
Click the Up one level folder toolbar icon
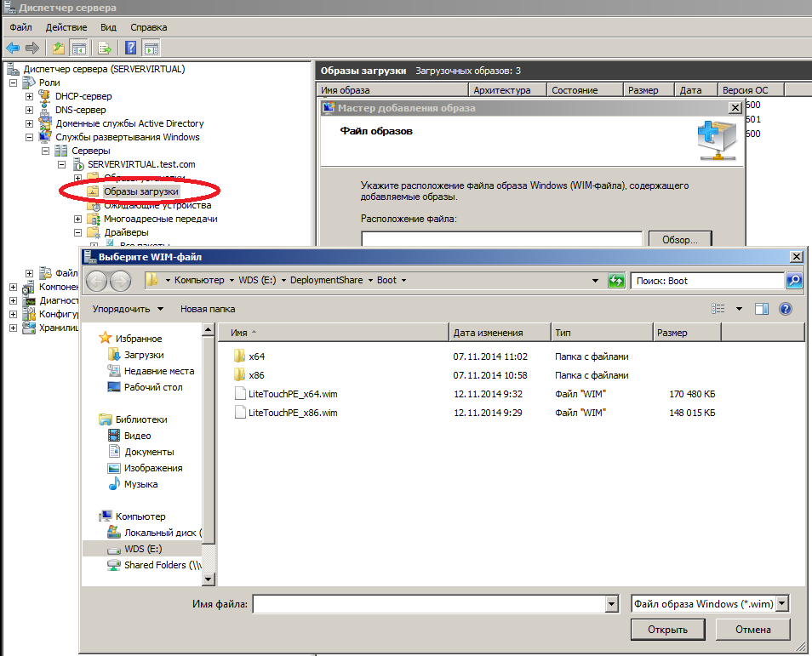pos(59,48)
